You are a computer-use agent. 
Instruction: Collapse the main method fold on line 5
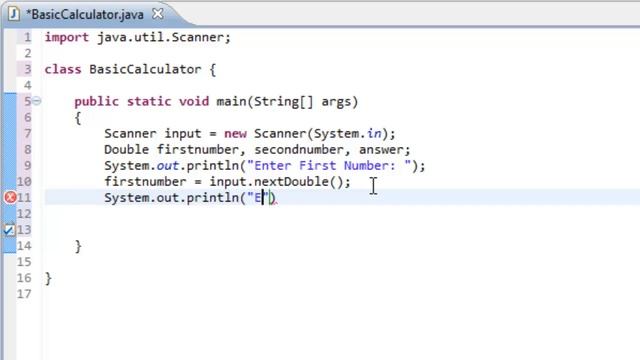click(x=37, y=101)
